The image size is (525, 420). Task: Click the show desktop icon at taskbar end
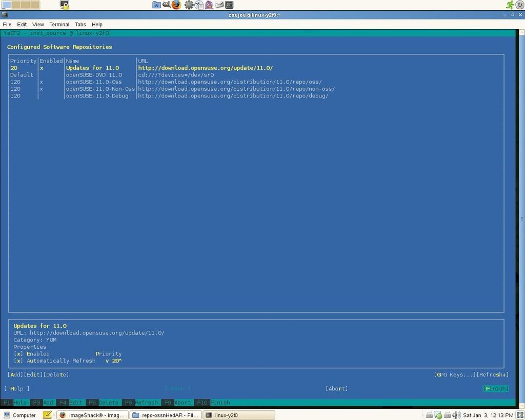point(520,415)
